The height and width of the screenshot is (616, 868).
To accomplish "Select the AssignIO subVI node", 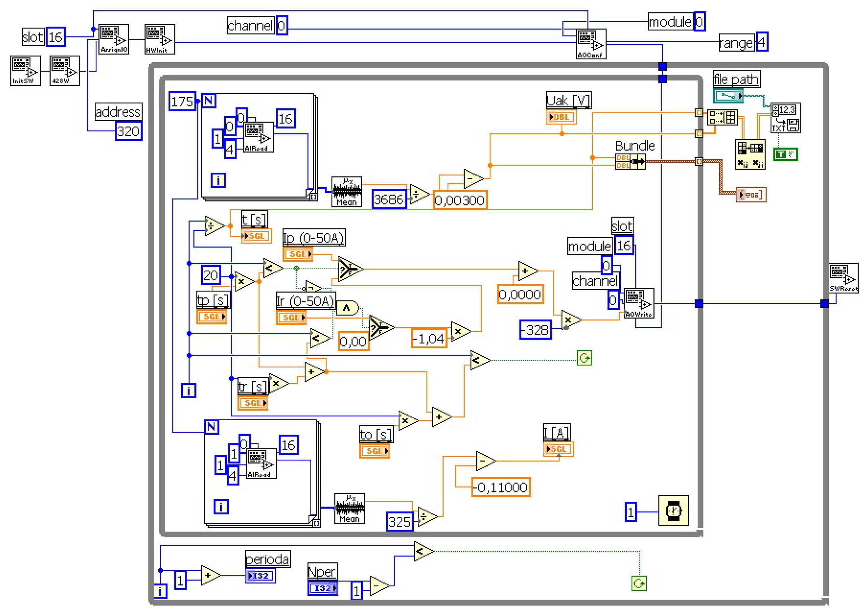I will (x=114, y=39).
